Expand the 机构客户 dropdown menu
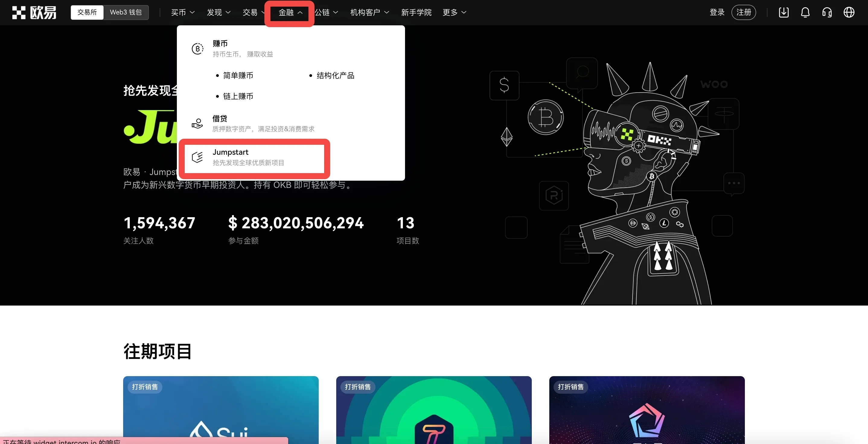The image size is (868, 444). 370,12
